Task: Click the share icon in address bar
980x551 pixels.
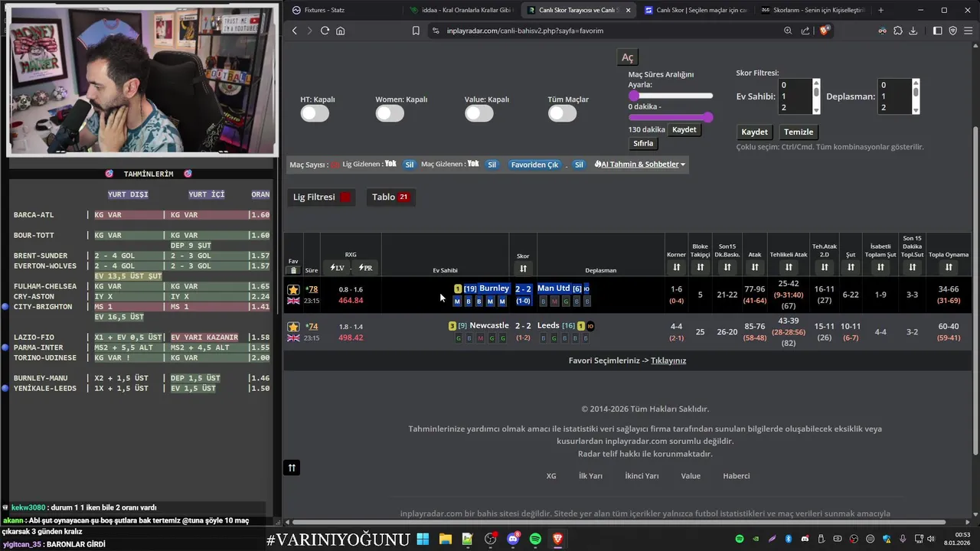Action: [x=805, y=31]
